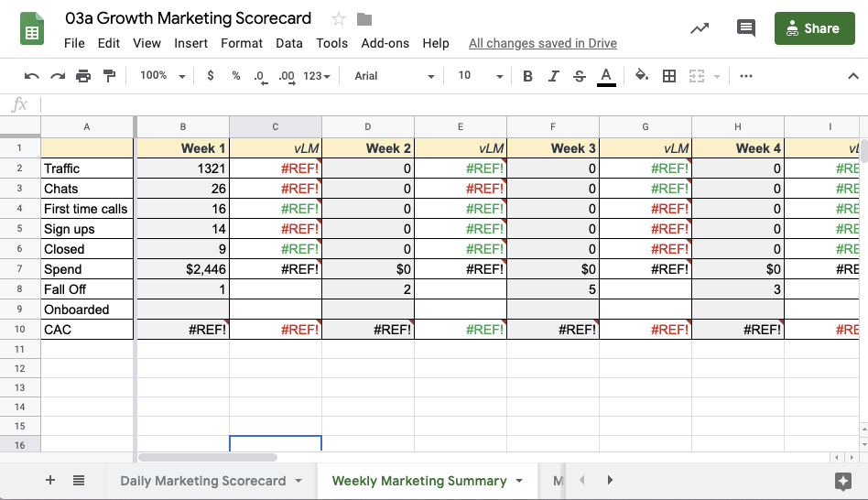
Task: Open the Data menu
Action: pos(289,43)
